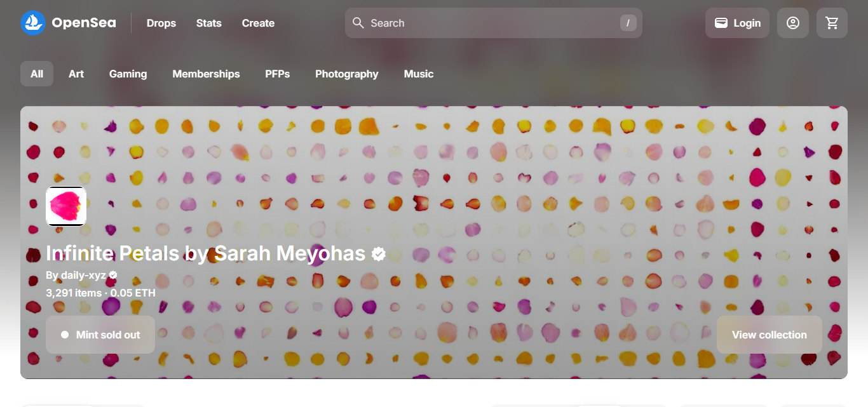Switch to the Gaming category tab
The height and width of the screenshot is (407, 868).
[x=128, y=74]
